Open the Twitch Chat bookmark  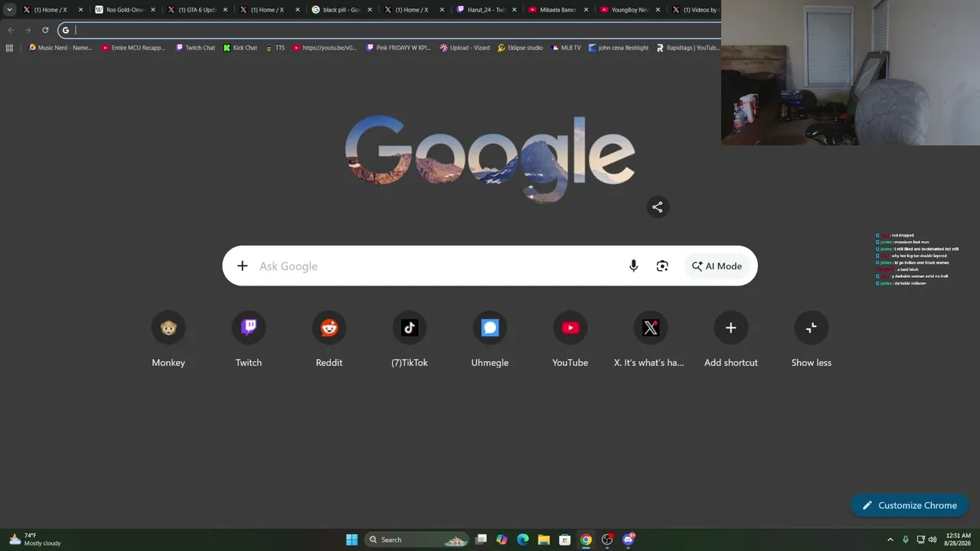coord(195,47)
